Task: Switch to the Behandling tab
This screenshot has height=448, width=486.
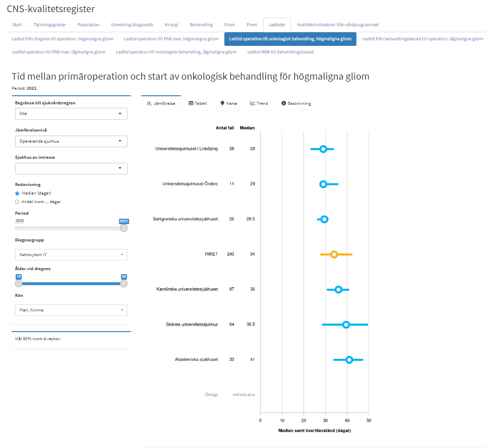Action: click(201, 24)
